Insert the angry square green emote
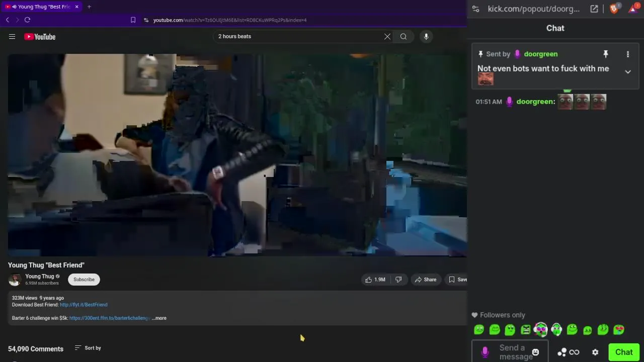 526,330
